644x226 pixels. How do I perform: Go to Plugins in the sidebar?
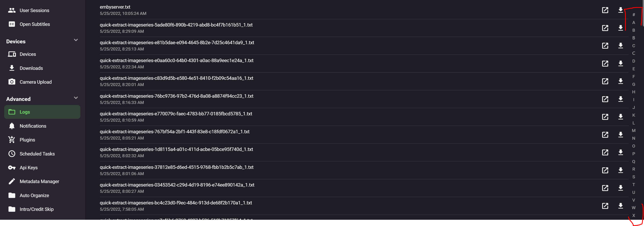pos(27,140)
